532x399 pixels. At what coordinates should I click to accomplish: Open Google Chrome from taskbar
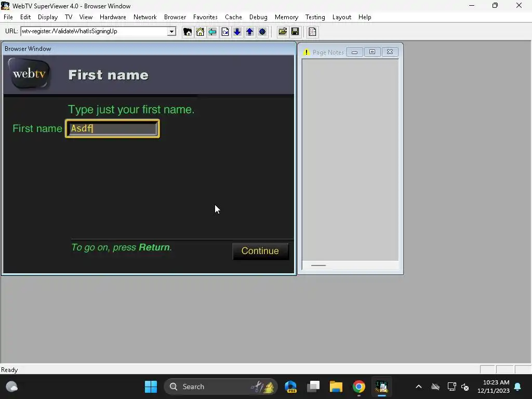point(358,387)
